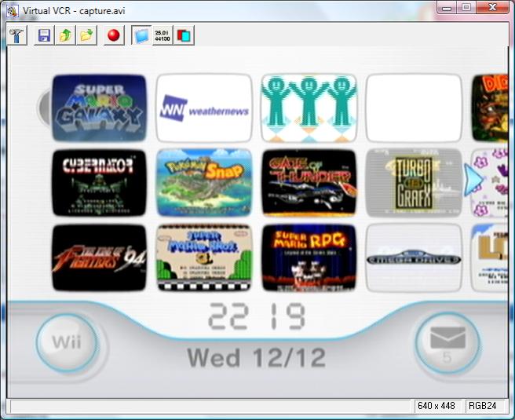
Task: Open the Gate of Thunder tile
Action: click(x=309, y=183)
